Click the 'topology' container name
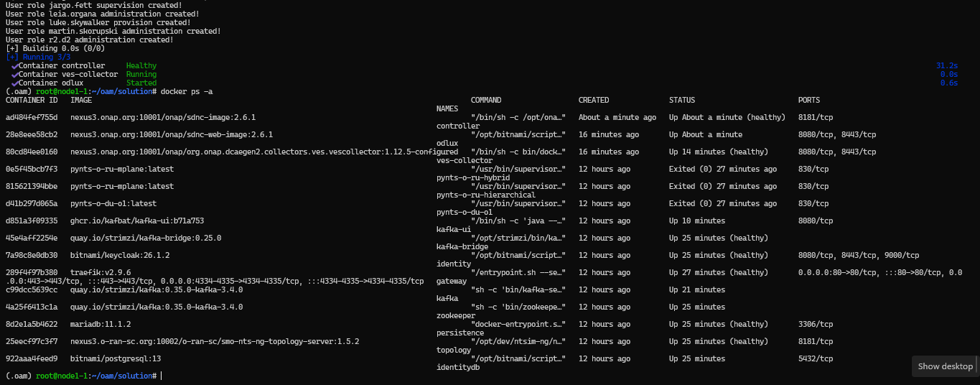 tap(454, 351)
